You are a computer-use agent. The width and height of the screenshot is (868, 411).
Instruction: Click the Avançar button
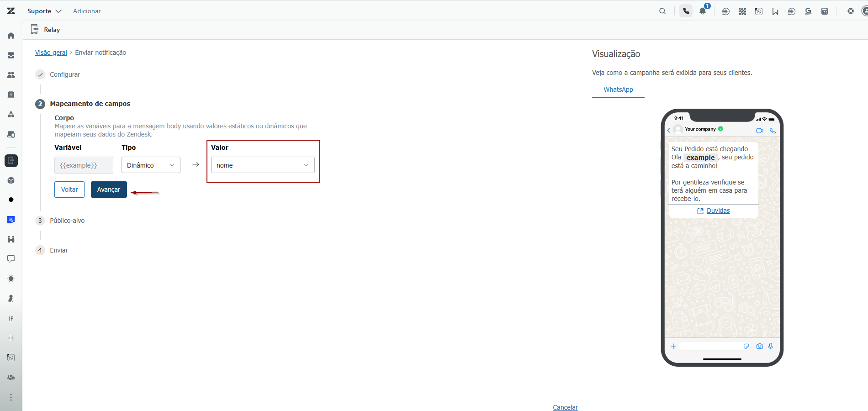point(109,190)
